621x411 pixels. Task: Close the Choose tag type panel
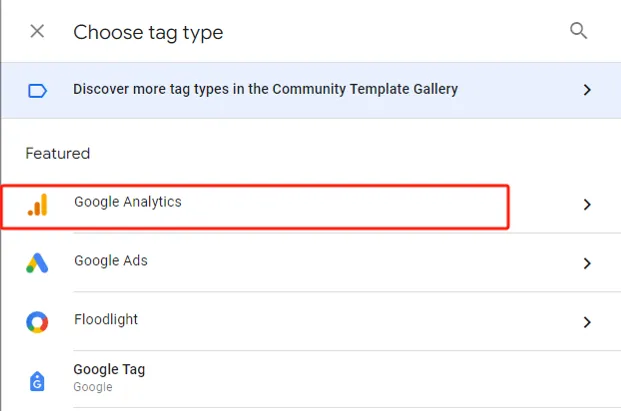(37, 31)
